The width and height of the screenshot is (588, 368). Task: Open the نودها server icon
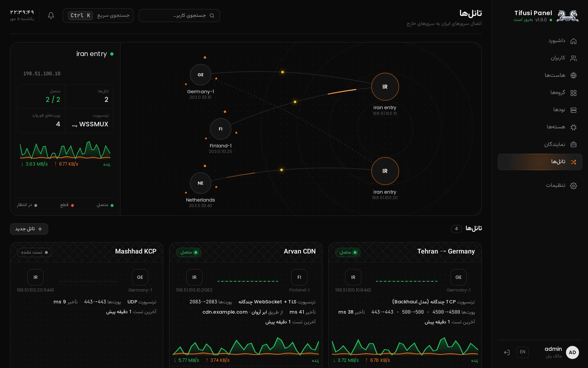(x=574, y=110)
